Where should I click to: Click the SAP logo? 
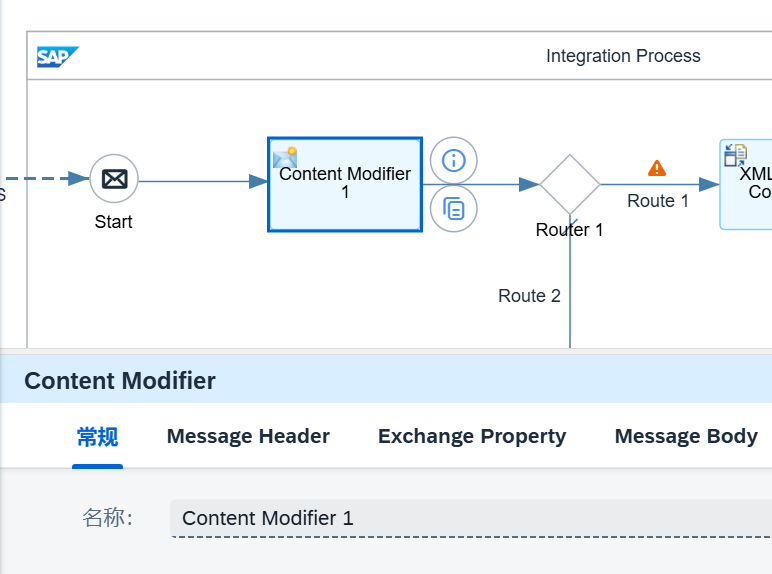tap(57, 57)
